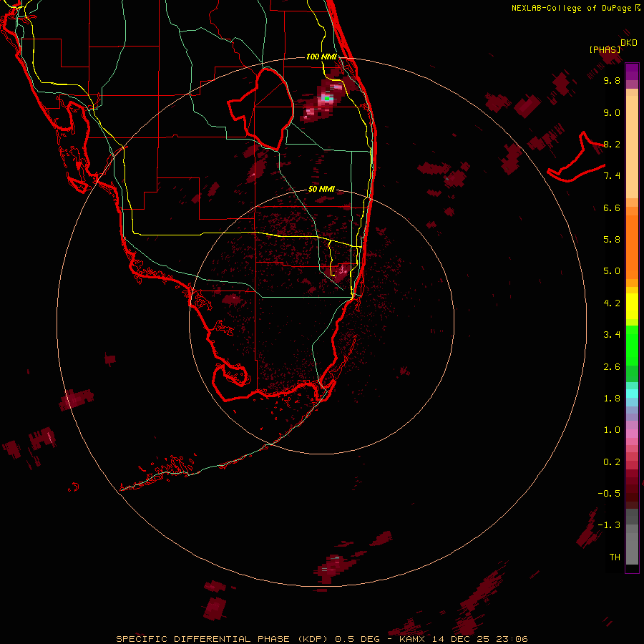Click the 3.4 scale value
The image size is (644, 644).
tap(612, 335)
